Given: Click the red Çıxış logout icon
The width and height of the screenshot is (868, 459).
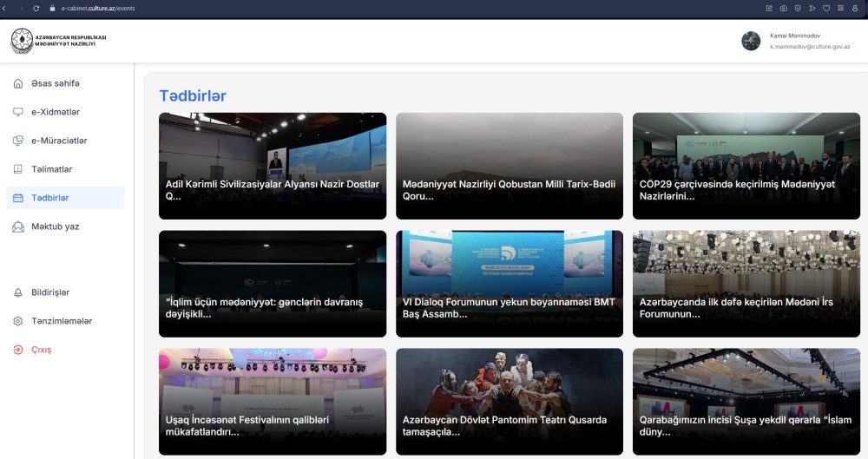Looking at the screenshot, I should [18, 350].
